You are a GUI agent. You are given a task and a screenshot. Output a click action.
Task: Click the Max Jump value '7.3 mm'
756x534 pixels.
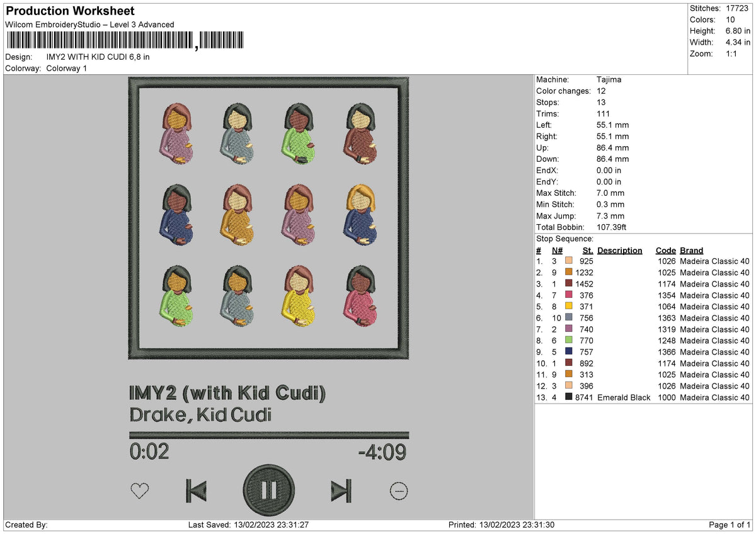(610, 215)
